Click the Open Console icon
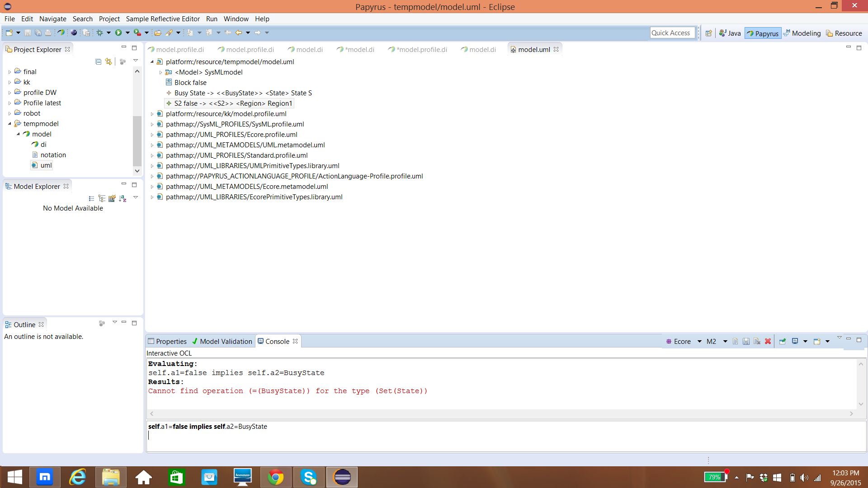Image resolution: width=868 pixels, height=488 pixels. (817, 342)
